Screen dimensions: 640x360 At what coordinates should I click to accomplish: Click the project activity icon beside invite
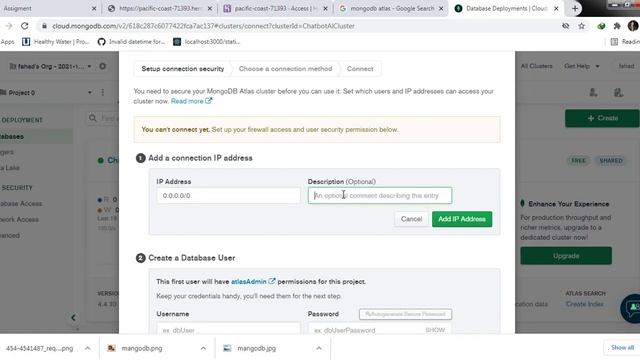618,93
